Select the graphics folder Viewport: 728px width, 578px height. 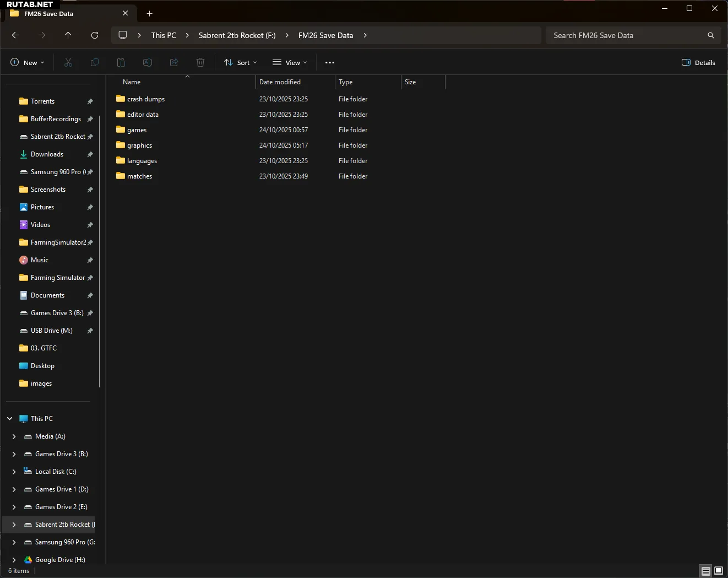click(139, 145)
